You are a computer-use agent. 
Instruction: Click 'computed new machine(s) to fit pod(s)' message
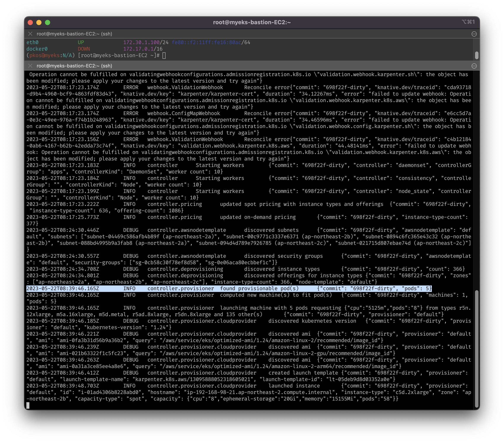pyautogui.click(x=276, y=295)
